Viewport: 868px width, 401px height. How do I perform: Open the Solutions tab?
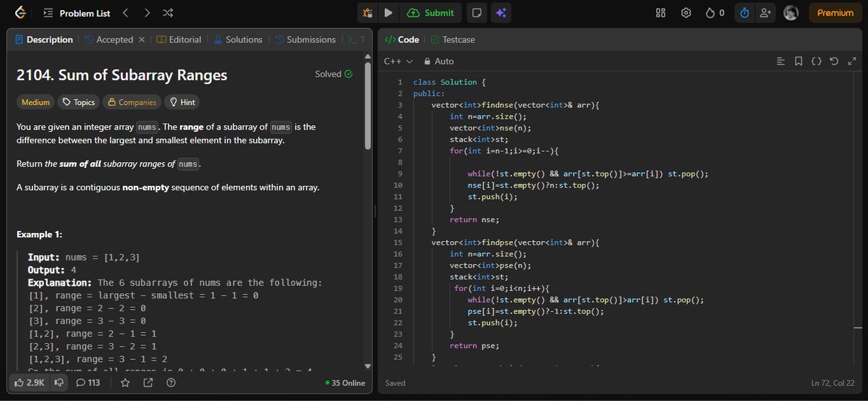coord(238,40)
